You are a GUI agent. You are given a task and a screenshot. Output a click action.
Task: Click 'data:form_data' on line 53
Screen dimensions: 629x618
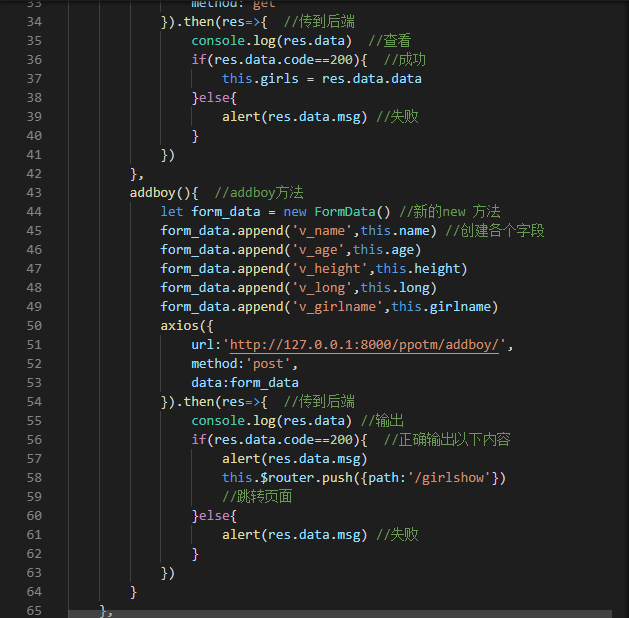tap(245, 383)
